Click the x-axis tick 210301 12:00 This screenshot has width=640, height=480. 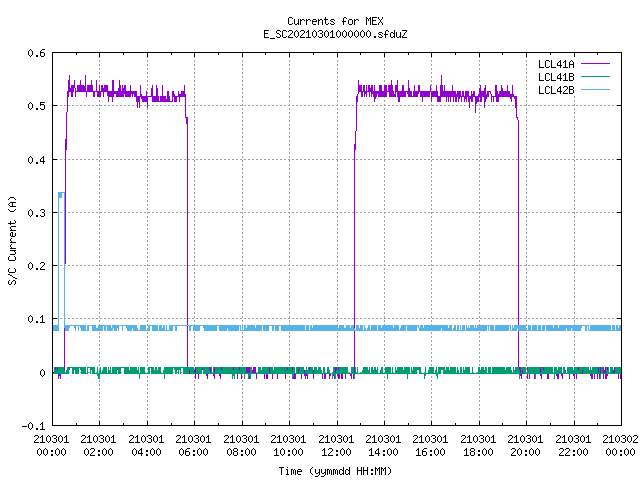336,446
